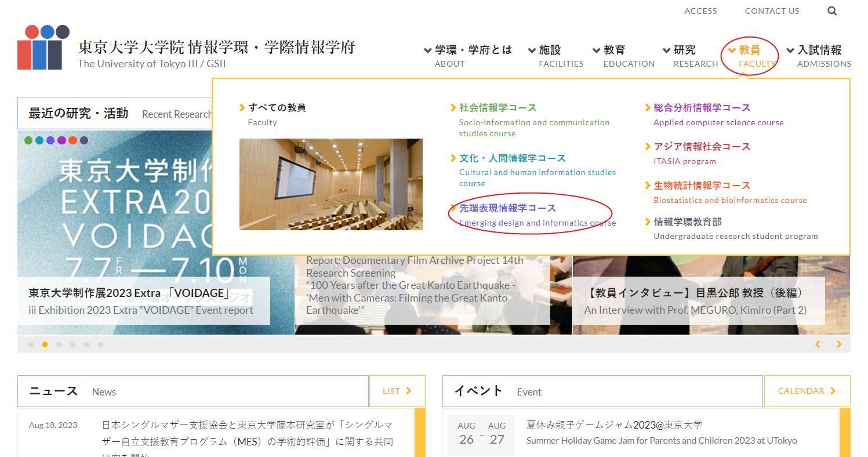Screen dimensions: 868x457
Task: Select the teal carousel color dot
Action: point(39,140)
